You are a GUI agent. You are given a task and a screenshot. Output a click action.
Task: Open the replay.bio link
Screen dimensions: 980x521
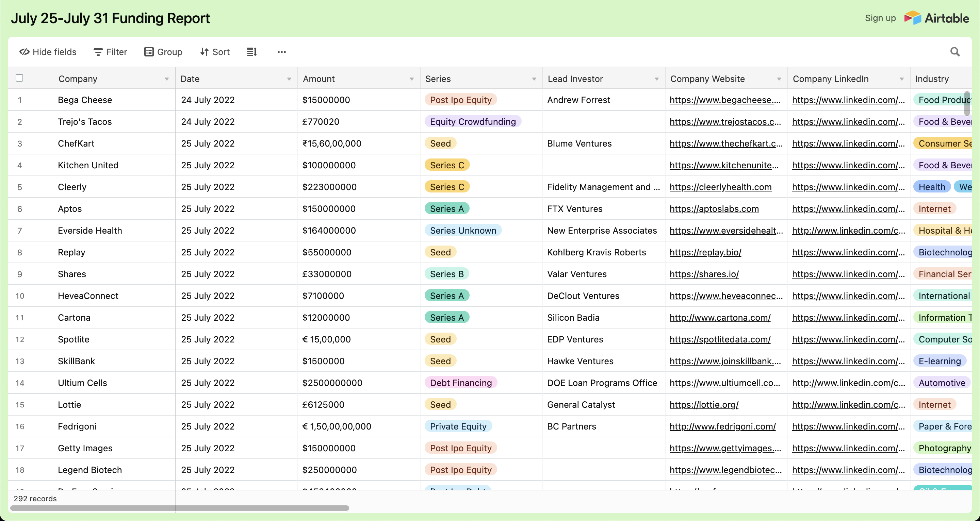705,252
